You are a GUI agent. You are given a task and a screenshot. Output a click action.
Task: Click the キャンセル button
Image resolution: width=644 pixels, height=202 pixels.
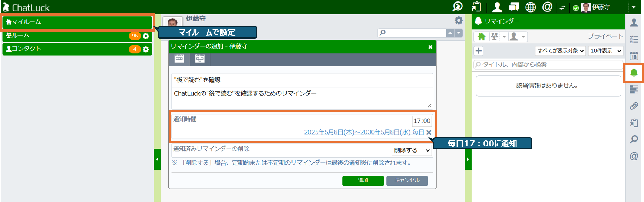(407, 181)
